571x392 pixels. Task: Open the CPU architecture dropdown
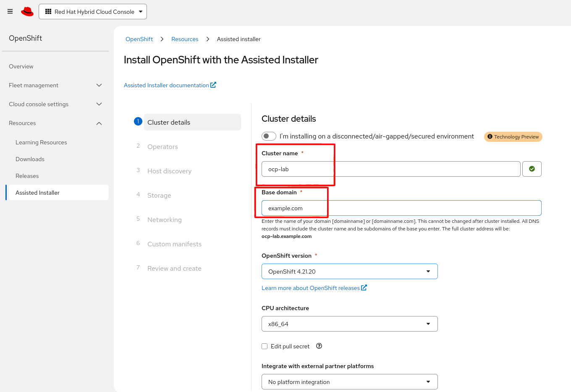pyautogui.click(x=350, y=324)
